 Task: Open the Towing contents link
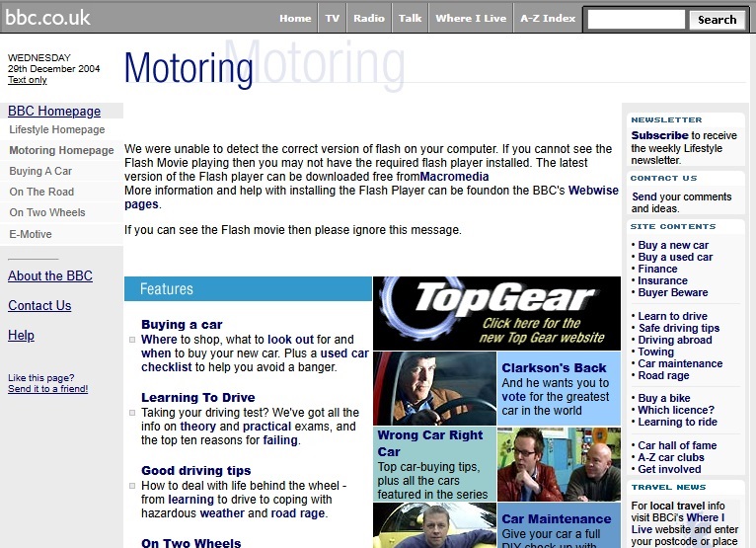coord(655,352)
